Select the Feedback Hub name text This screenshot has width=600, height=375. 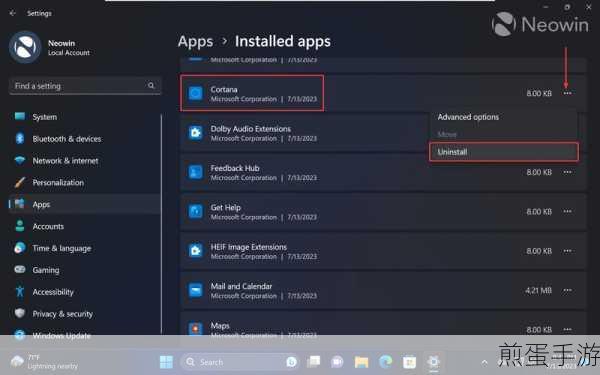tap(235, 168)
